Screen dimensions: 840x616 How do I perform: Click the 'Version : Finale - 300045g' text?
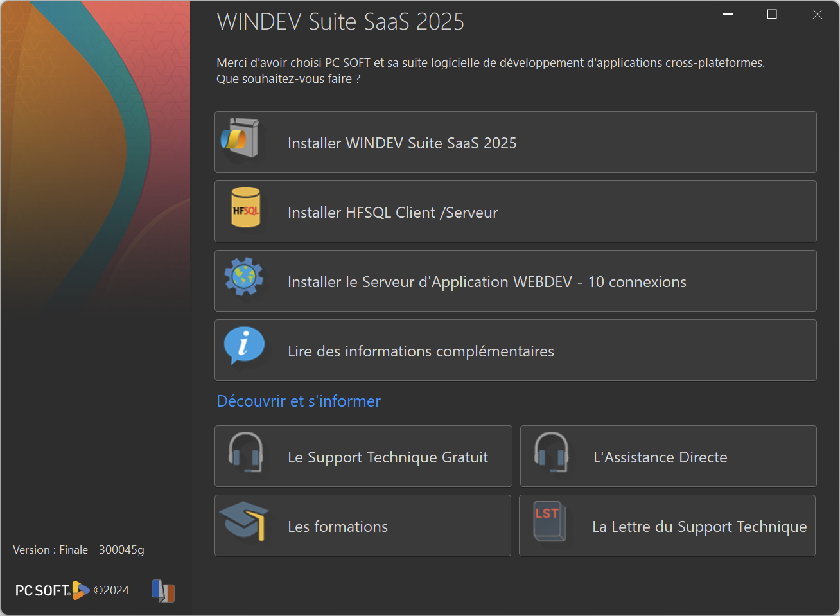(x=78, y=550)
